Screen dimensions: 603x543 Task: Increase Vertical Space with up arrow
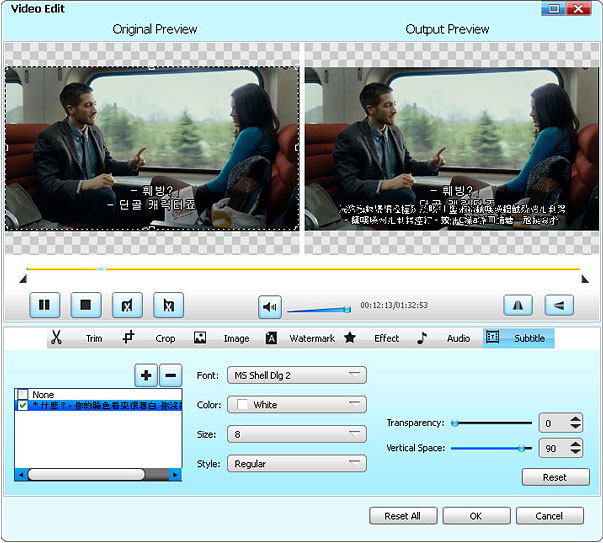pyautogui.click(x=575, y=444)
